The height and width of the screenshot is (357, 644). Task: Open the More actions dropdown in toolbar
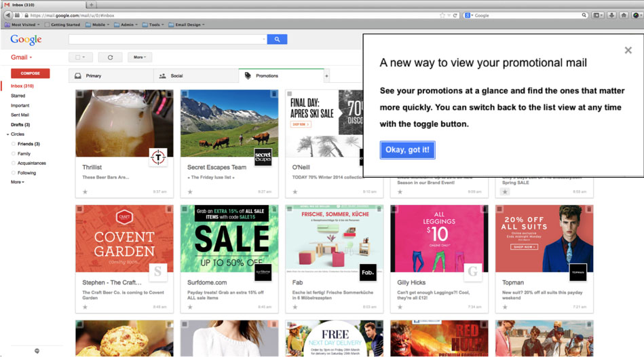coord(140,58)
